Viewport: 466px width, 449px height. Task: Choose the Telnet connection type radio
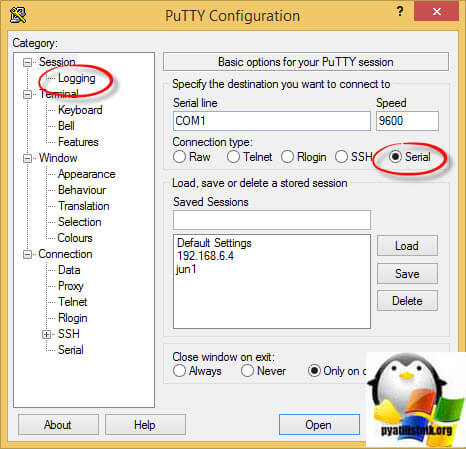coord(233,156)
